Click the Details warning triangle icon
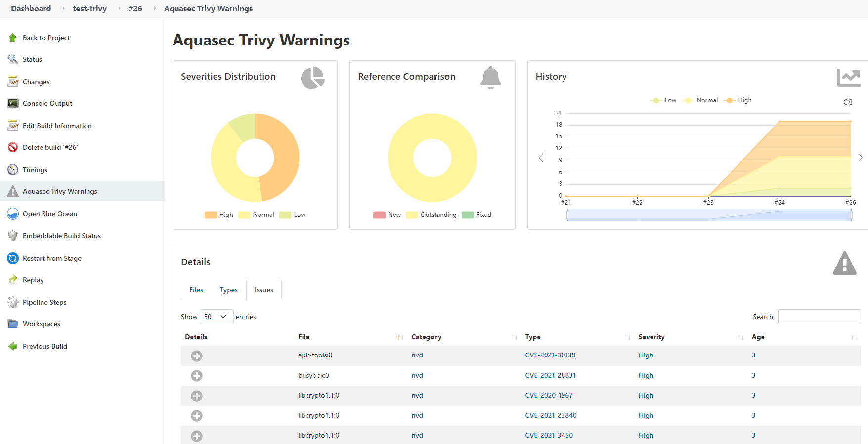Image resolution: width=868 pixels, height=444 pixels. [845, 263]
